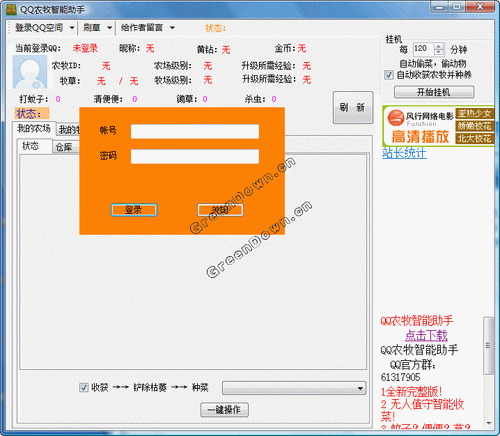Click the app icon in title bar

point(11,9)
